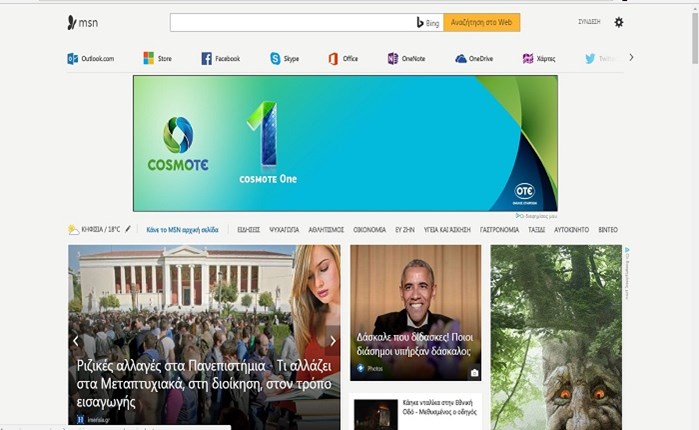Viewport: 699px width, 430px height.
Task: Click the Bing logo in search box
Action: coord(428,23)
